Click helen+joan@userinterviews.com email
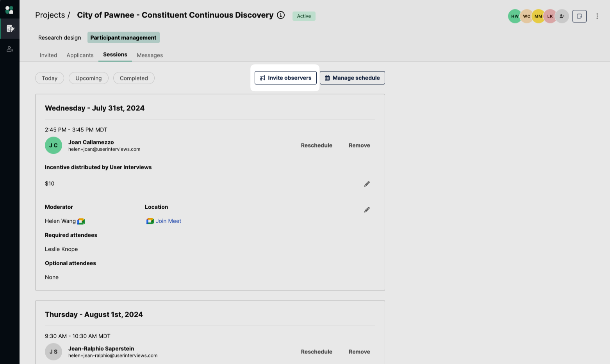 (104, 149)
